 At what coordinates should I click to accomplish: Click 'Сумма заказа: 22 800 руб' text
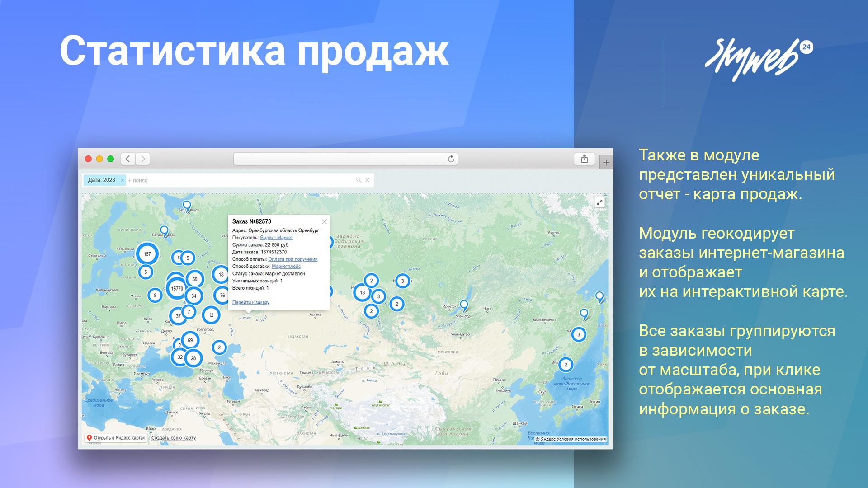tap(260, 245)
